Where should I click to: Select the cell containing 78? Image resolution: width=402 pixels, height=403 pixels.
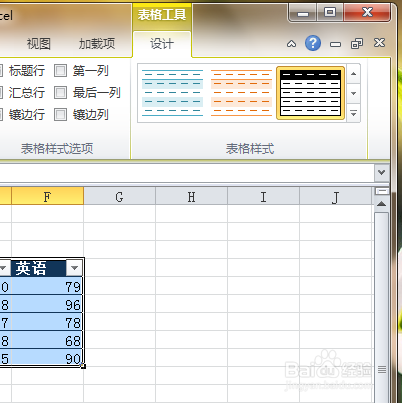point(47,322)
